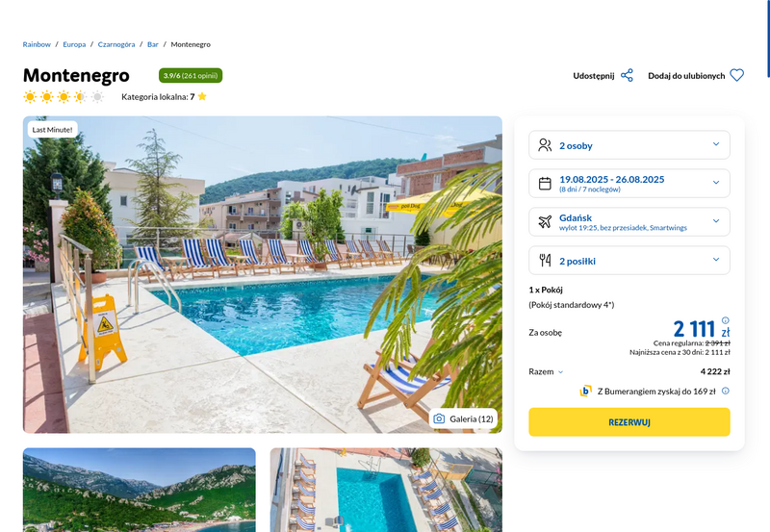Expand the Razem total price breakdown
The image size is (770, 532).
click(546, 371)
